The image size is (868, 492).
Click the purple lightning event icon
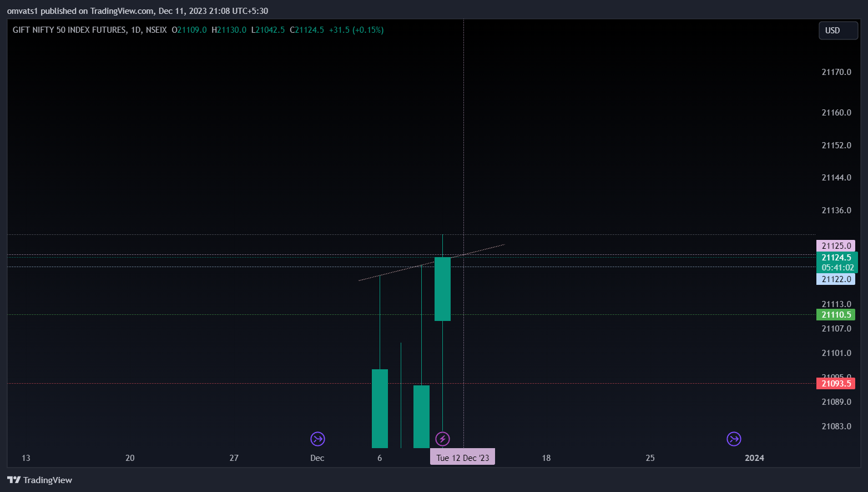(442, 439)
